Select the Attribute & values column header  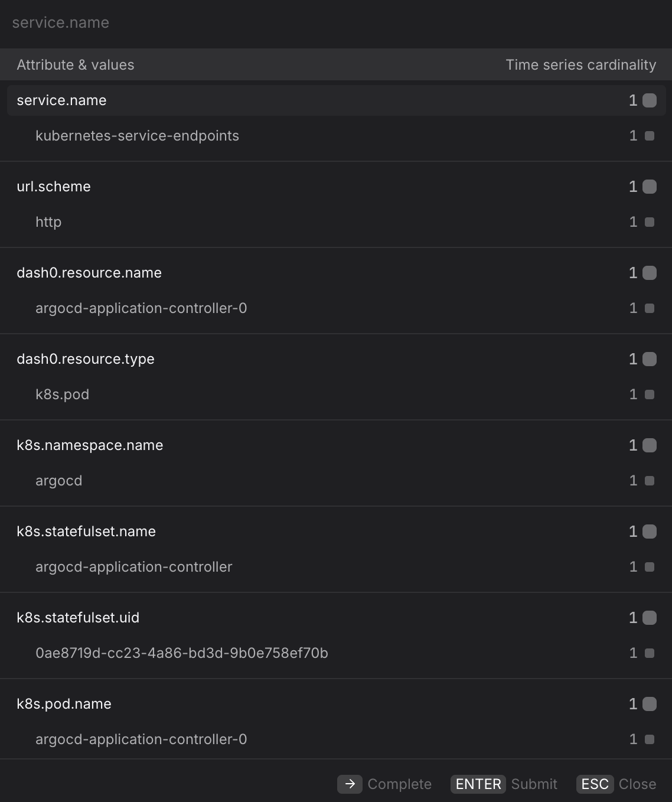(x=76, y=64)
